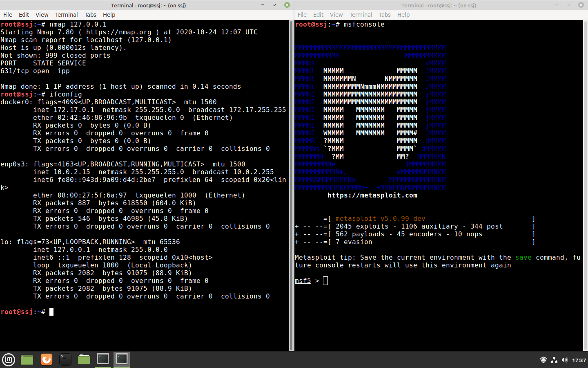The image size is (588, 368).
Task: Open the File menu in the left terminal
Action: [7, 14]
